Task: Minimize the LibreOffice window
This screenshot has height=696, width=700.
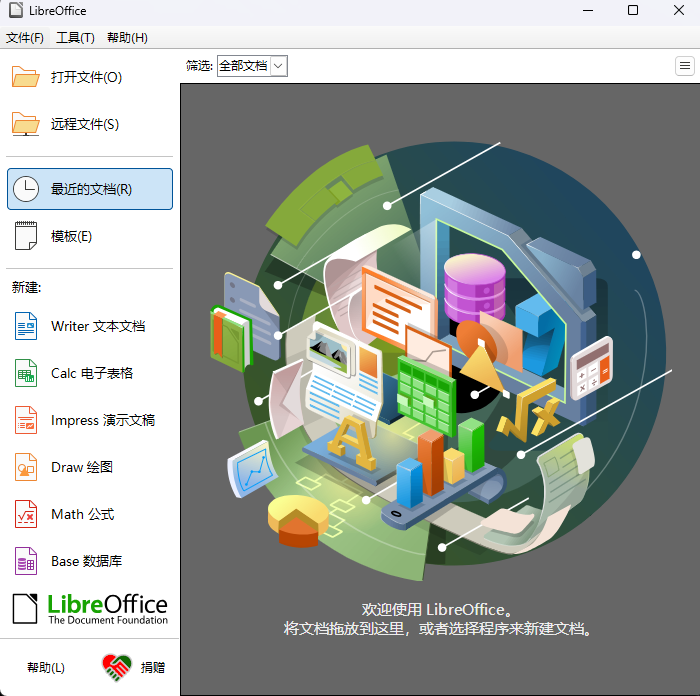Action: (588, 10)
